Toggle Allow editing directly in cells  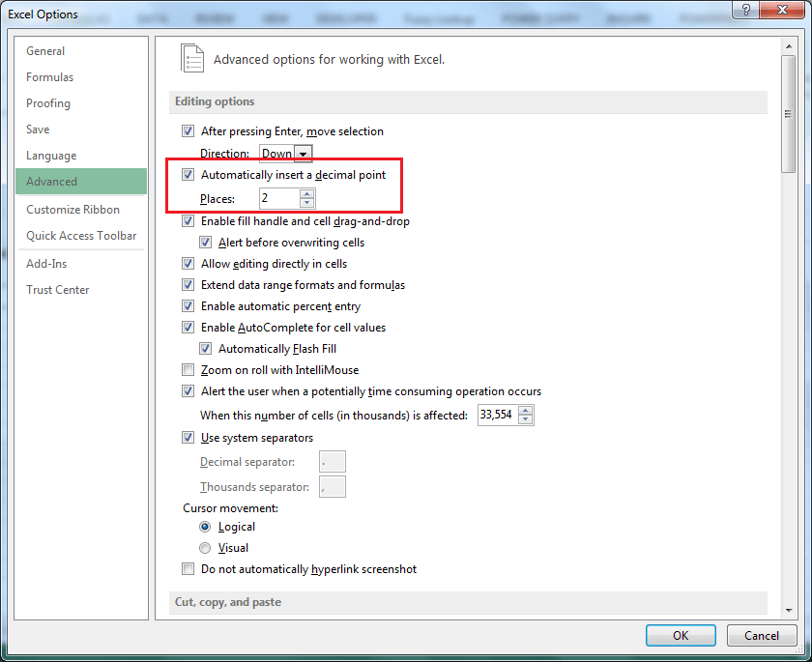point(188,264)
